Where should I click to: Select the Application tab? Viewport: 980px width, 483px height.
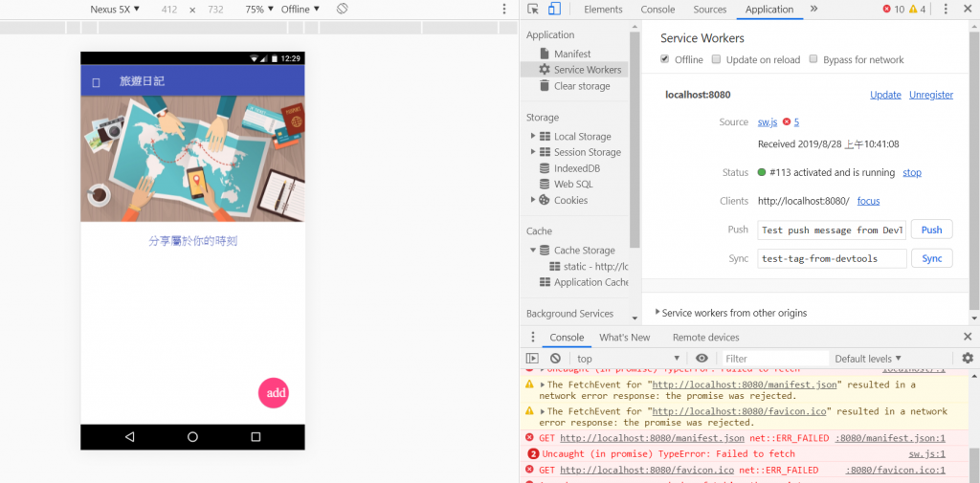(x=769, y=10)
